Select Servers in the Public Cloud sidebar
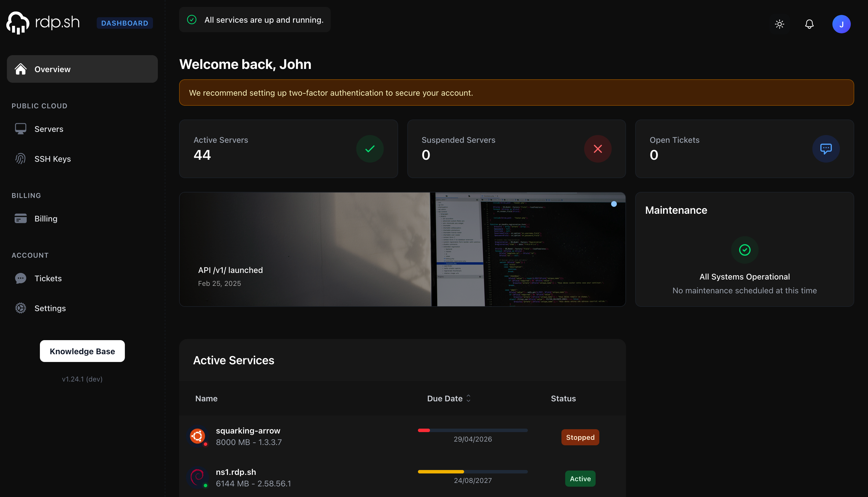The width and height of the screenshot is (868, 497). point(49,129)
